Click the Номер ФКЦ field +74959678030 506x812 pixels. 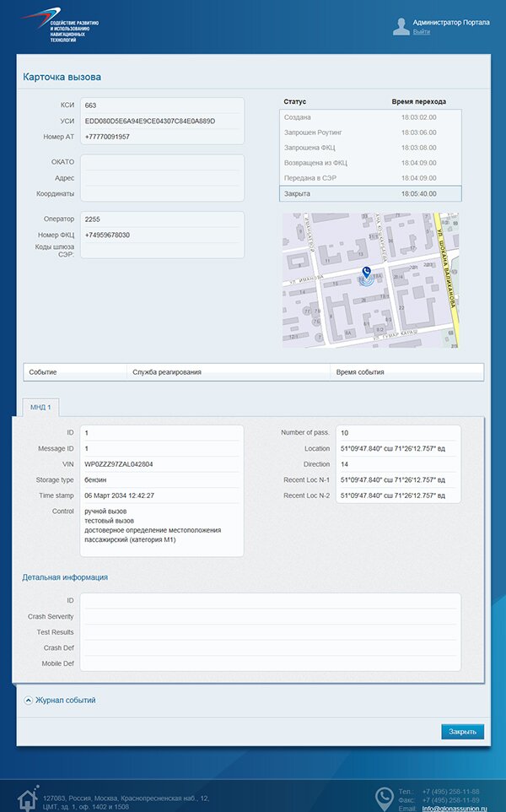(x=162, y=235)
